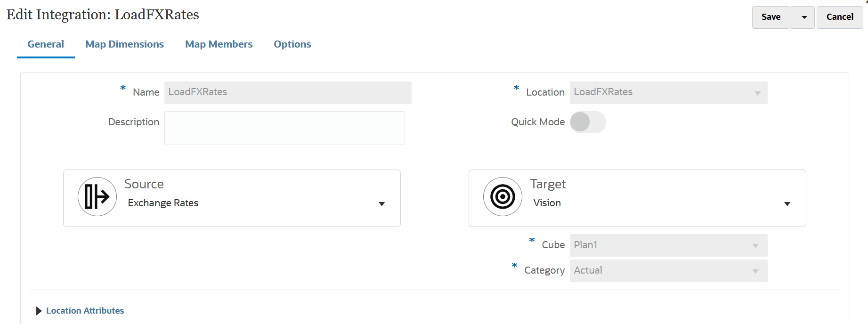
Task: Switch to the General tab
Action: [x=46, y=44]
